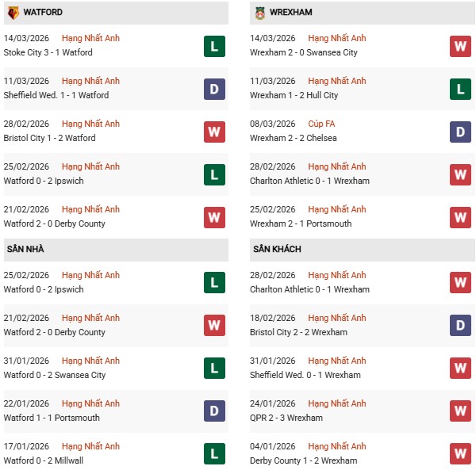Click the Wrexham club crest icon
The height and width of the screenshot is (470, 476).
click(259, 13)
